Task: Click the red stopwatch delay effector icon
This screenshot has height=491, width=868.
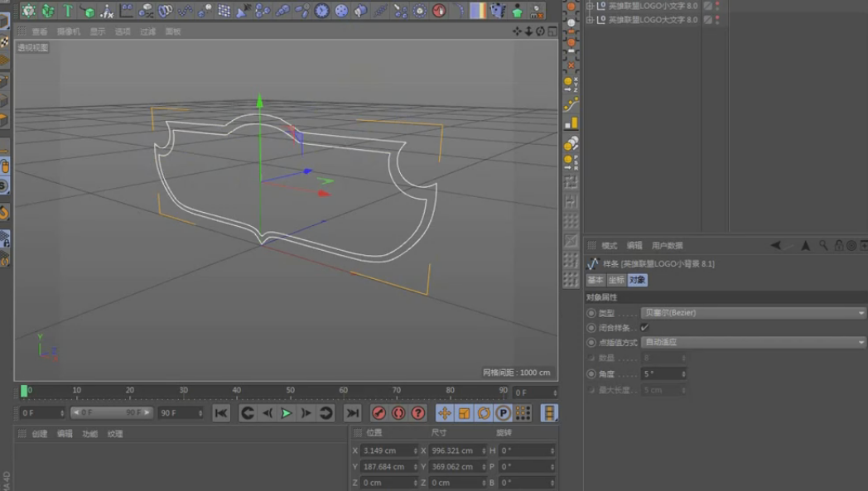Action: tap(439, 11)
